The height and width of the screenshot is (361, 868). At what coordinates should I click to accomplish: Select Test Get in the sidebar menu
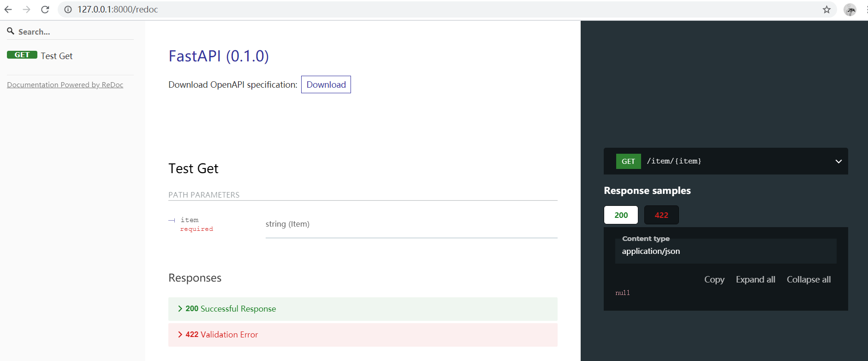click(57, 56)
